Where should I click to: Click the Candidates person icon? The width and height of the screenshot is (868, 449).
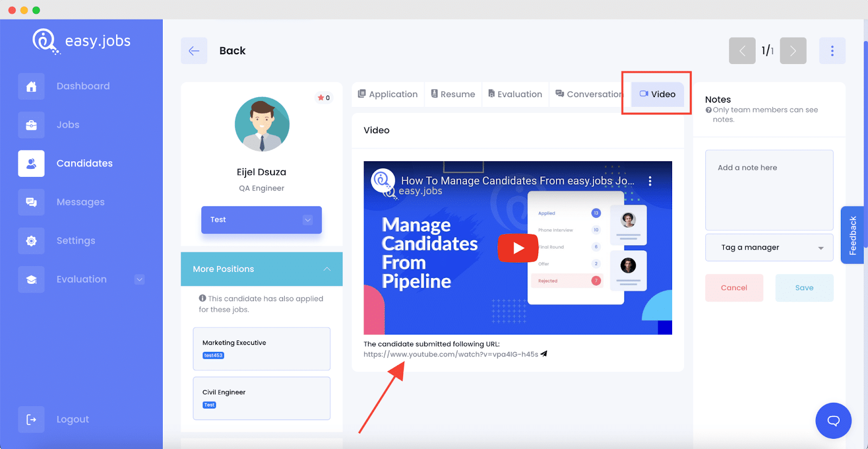coord(31,163)
